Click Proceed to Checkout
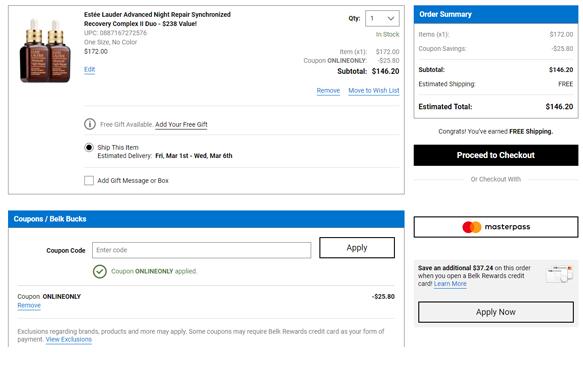Viewport: 583px width, 365px height. [x=496, y=155]
